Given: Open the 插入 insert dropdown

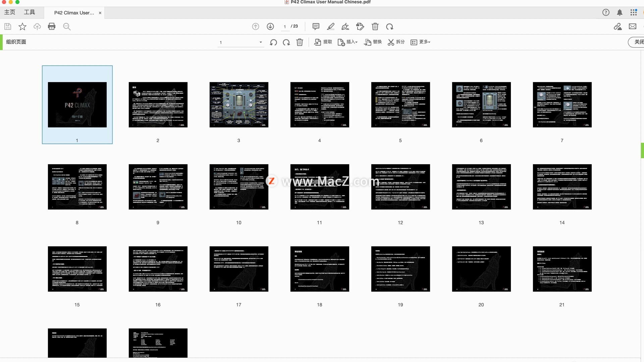Looking at the screenshot, I should pyautogui.click(x=347, y=42).
